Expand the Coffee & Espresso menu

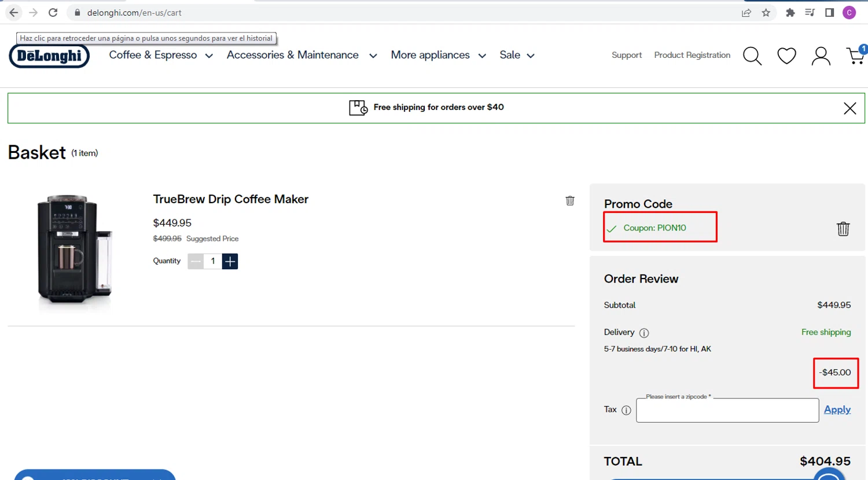pyautogui.click(x=161, y=55)
